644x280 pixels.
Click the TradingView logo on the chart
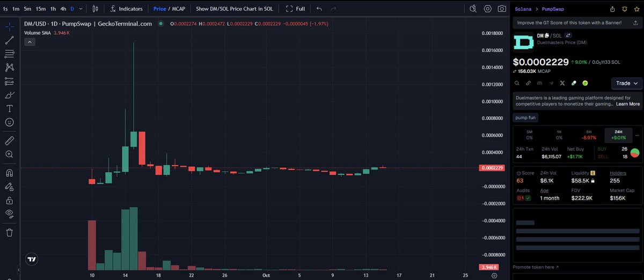[x=32, y=259]
